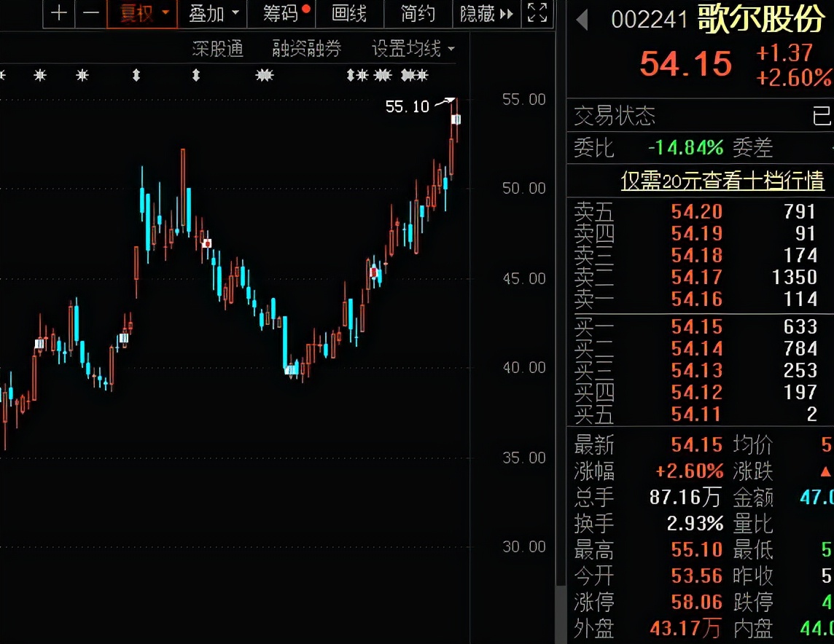Click the red marker on the candle after the 52 peak

point(207,243)
